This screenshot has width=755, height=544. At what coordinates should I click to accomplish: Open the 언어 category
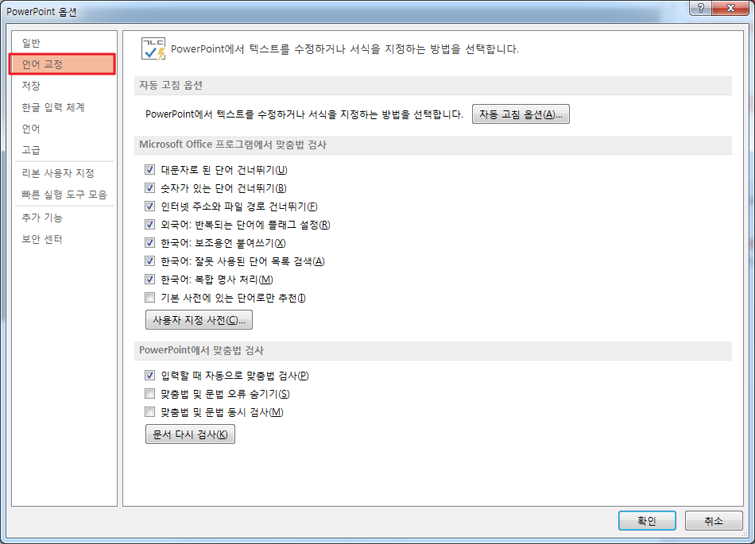coord(31,129)
